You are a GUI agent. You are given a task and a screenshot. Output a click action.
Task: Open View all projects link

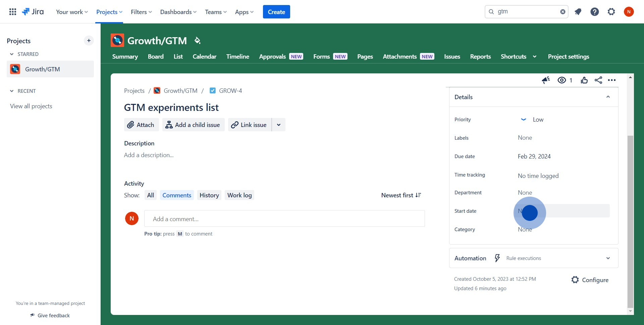[x=31, y=106]
